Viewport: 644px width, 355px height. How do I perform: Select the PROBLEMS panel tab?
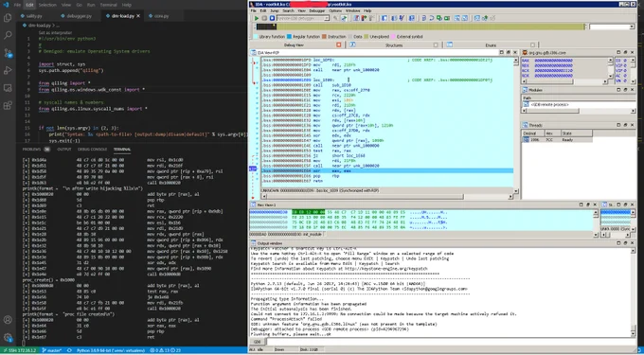pos(31,149)
